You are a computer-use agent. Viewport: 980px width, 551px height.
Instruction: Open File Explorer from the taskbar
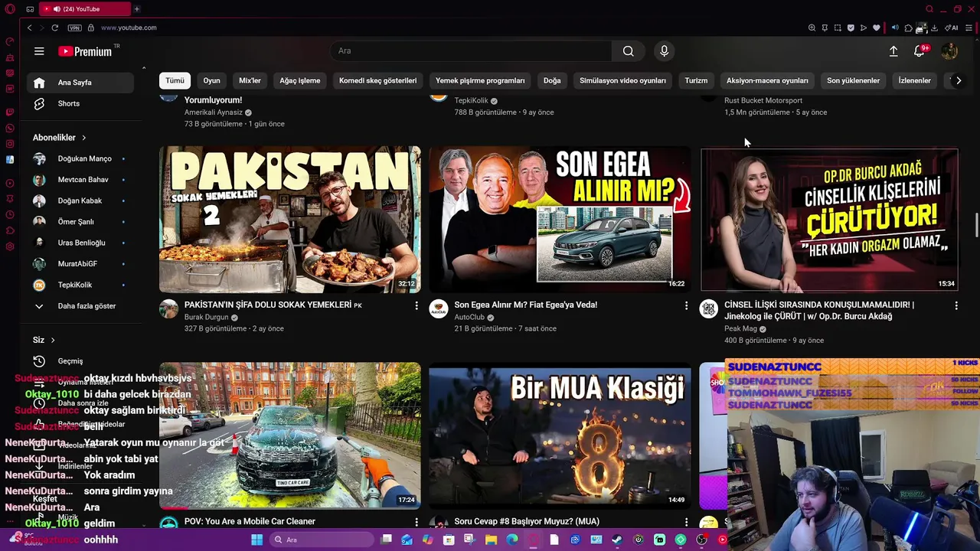point(491,540)
